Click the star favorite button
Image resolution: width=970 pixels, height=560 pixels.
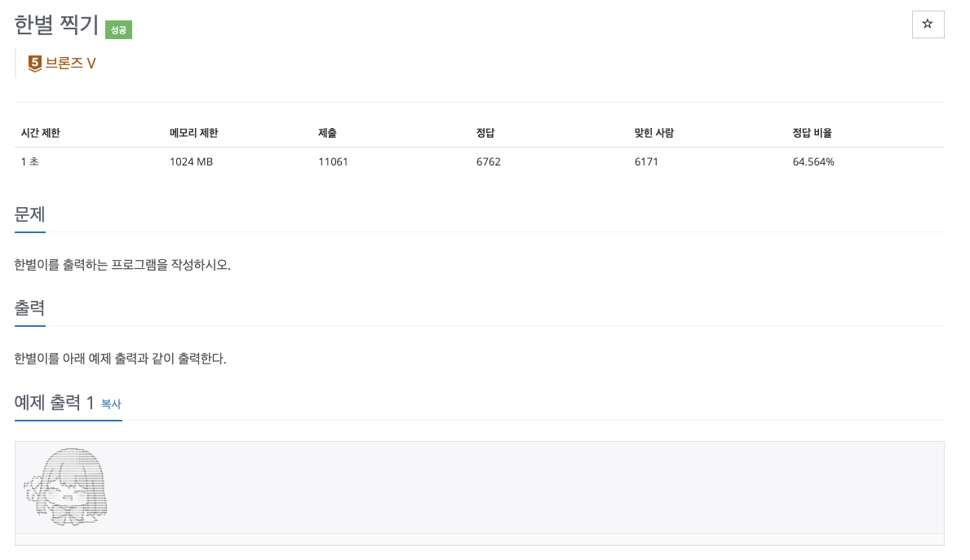928,24
